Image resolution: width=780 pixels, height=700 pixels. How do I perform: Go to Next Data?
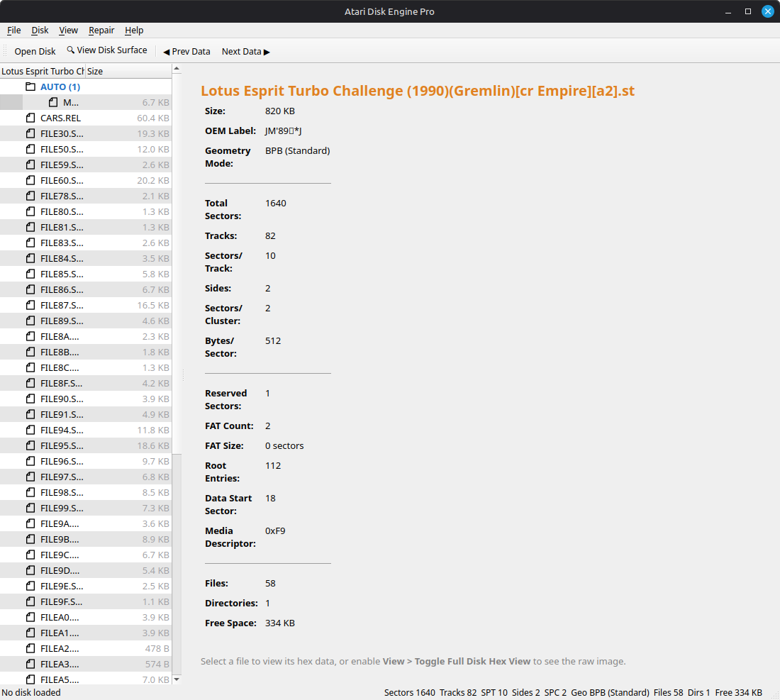[246, 51]
